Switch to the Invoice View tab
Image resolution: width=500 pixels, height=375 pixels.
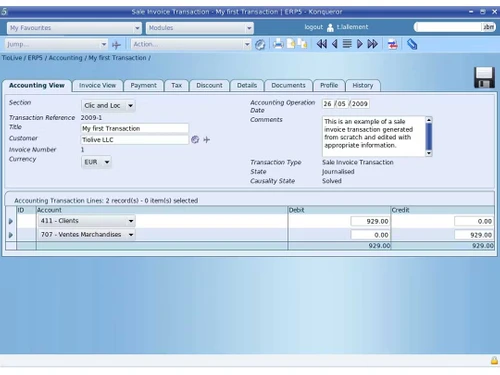(x=97, y=86)
